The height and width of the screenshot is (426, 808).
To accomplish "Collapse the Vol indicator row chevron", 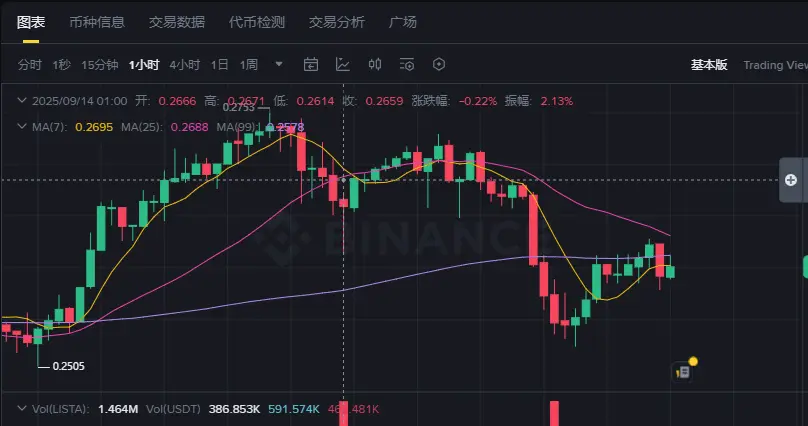I will tap(23, 409).
